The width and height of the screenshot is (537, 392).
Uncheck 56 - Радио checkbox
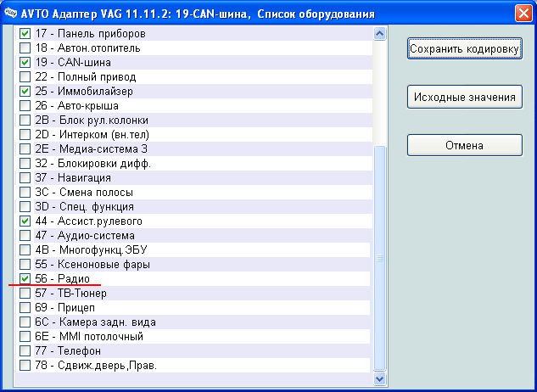click(25, 278)
